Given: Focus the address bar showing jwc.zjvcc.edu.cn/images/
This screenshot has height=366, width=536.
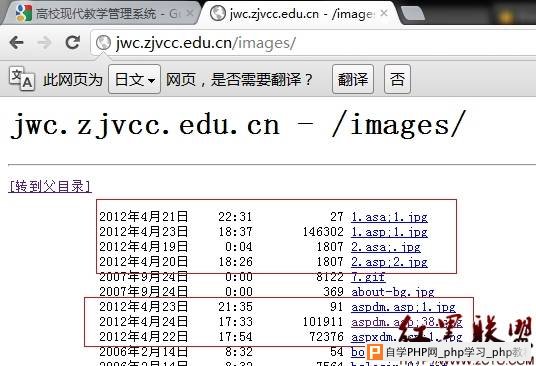Looking at the screenshot, I should [313, 43].
